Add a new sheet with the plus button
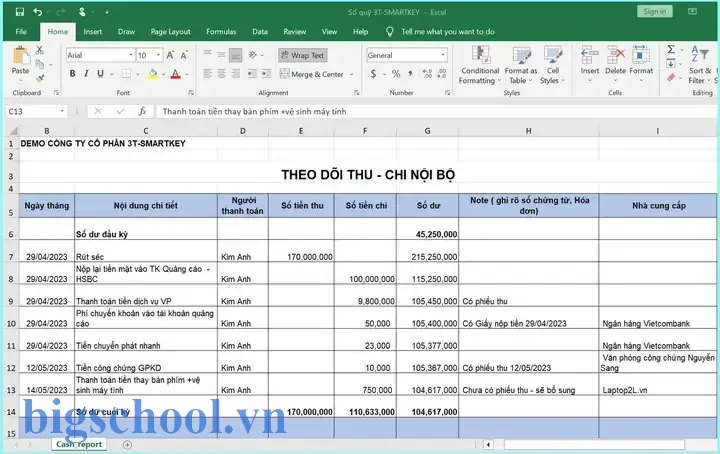The image size is (720, 454). [127, 444]
